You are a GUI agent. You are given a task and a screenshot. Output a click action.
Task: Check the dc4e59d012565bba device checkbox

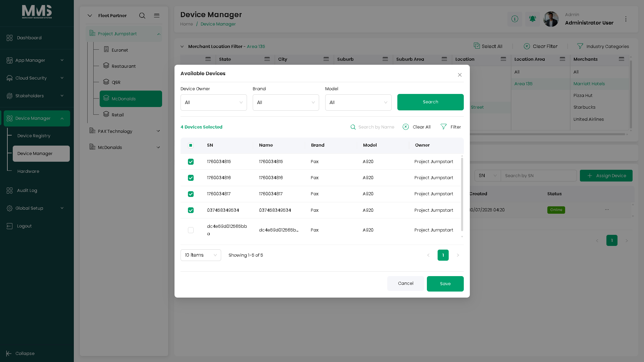[191, 230]
